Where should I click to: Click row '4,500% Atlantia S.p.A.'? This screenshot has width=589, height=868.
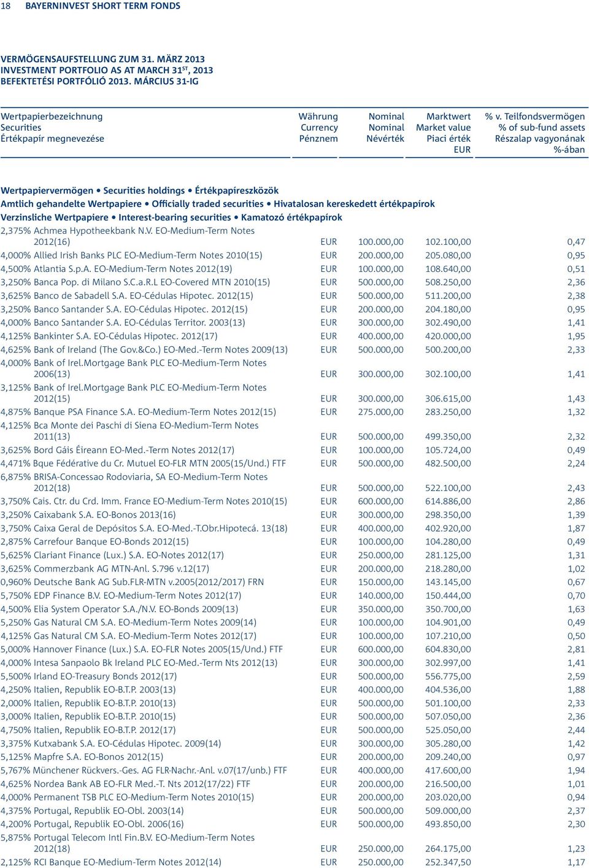click(293, 269)
